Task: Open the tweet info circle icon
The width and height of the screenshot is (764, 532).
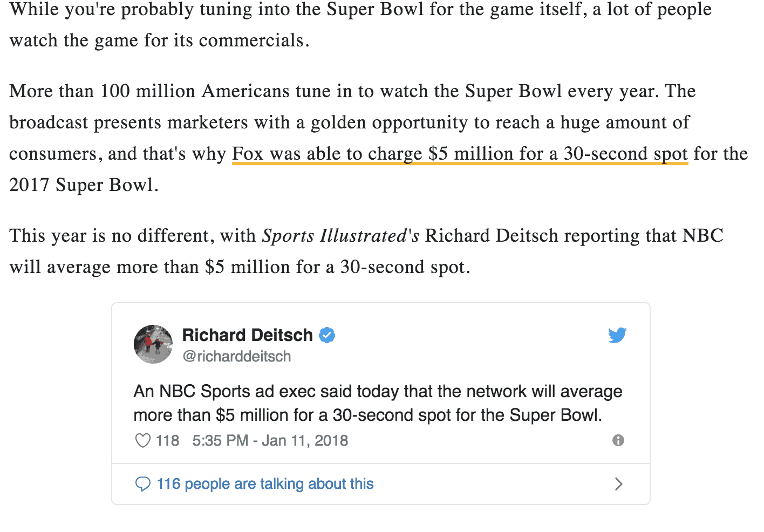Action: click(x=618, y=440)
